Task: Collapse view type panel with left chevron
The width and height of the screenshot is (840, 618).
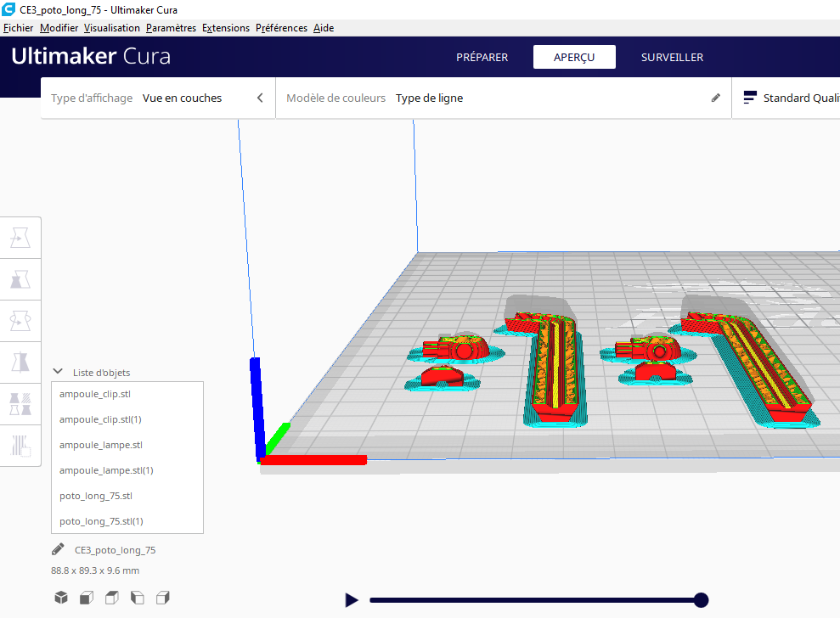Action: point(260,98)
